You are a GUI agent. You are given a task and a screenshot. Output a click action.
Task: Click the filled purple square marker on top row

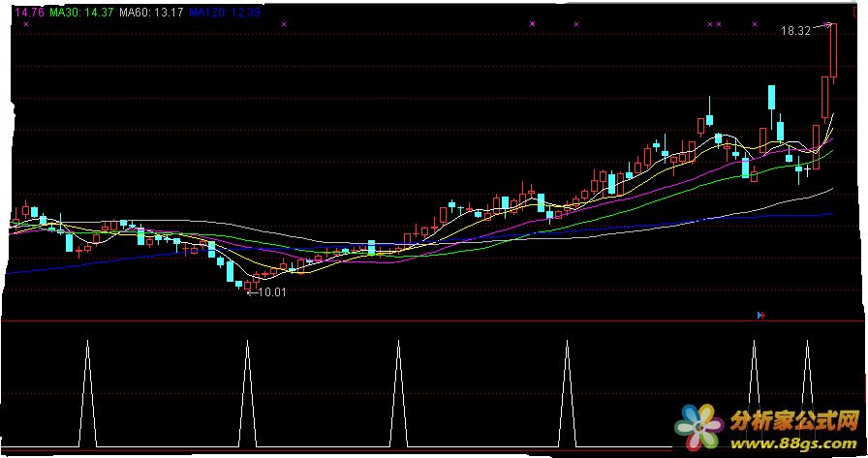[x=533, y=24]
